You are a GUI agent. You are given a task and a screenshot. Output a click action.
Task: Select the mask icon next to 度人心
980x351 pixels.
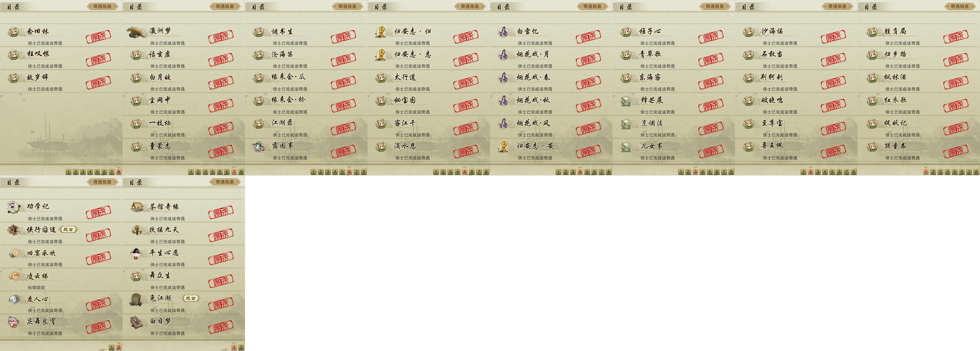tap(14, 299)
